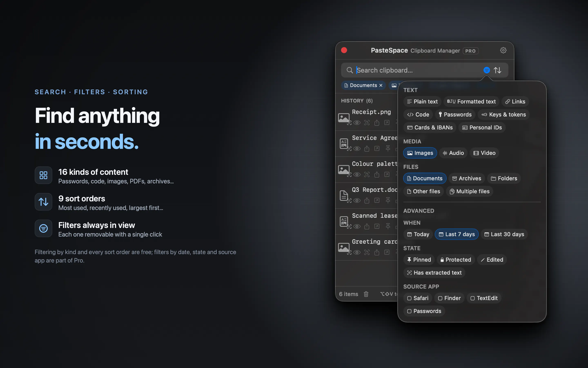Toggle the Links filter chip
This screenshot has width=588, height=368.
pos(515,101)
